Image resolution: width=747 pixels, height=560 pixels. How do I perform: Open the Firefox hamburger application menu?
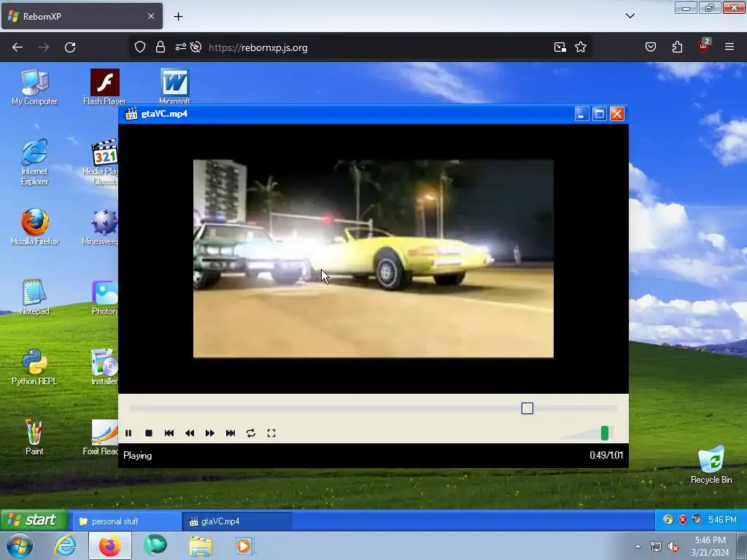click(729, 47)
